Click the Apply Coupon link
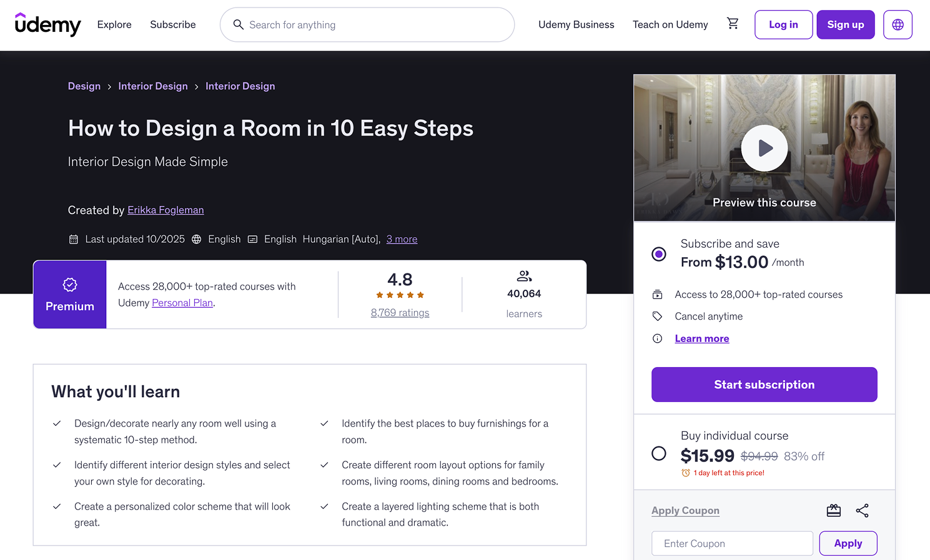Screen dimensions: 930x560 pos(685,511)
